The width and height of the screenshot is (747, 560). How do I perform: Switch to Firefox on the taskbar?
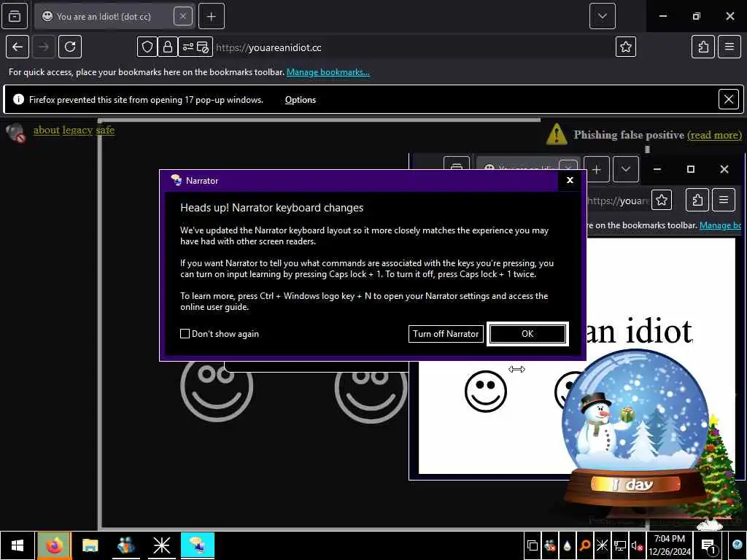[54, 545]
